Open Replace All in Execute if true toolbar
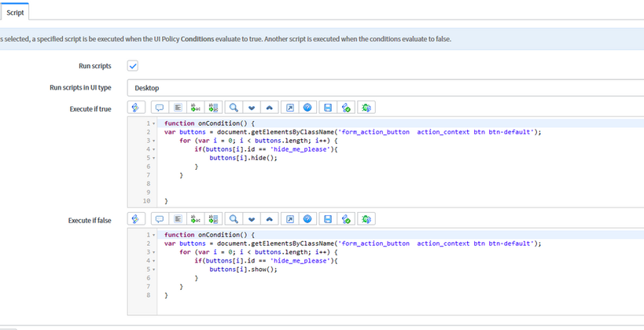644x330 pixels. (x=213, y=108)
